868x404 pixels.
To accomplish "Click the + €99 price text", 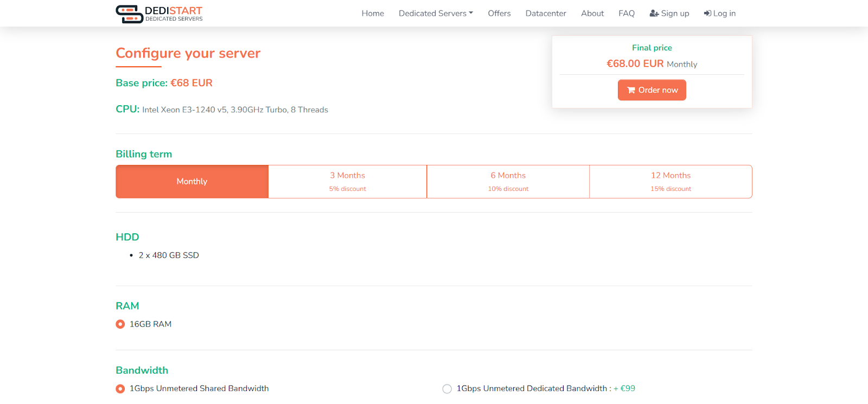I will pyautogui.click(x=624, y=388).
